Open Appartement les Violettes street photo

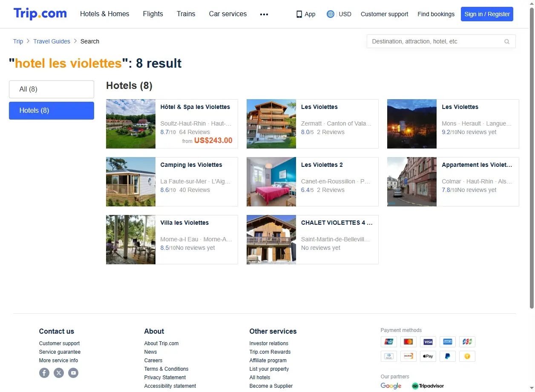click(412, 182)
